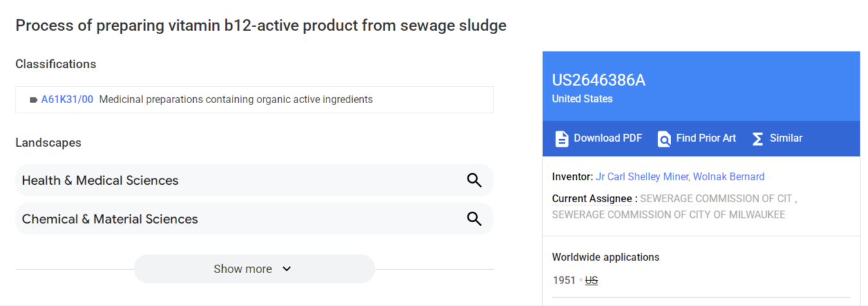Click the Similar sigma icon
Screen dimensions: 868x306
tap(758, 139)
